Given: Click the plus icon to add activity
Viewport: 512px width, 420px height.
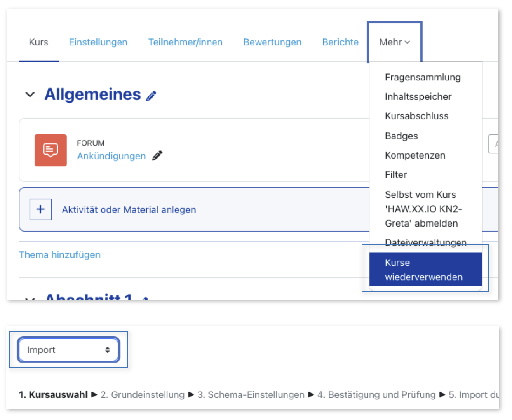Looking at the screenshot, I should (41, 209).
